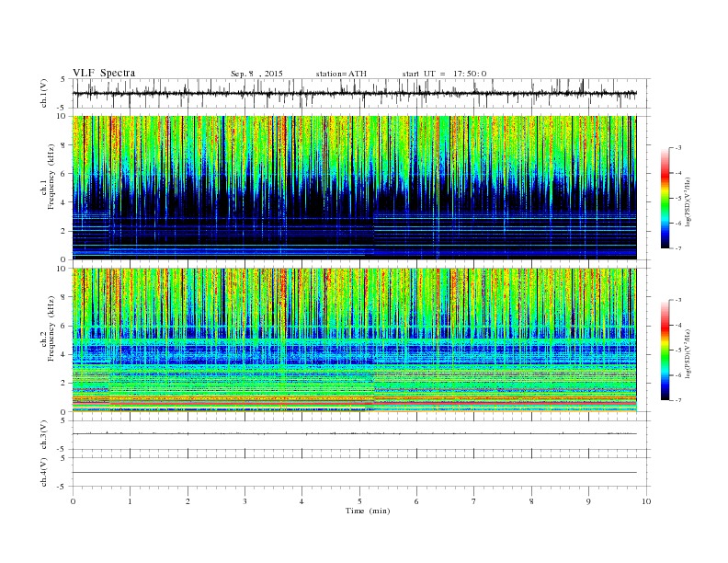Click the "-7" bottom label of ch.2 colorbar

click(x=677, y=400)
